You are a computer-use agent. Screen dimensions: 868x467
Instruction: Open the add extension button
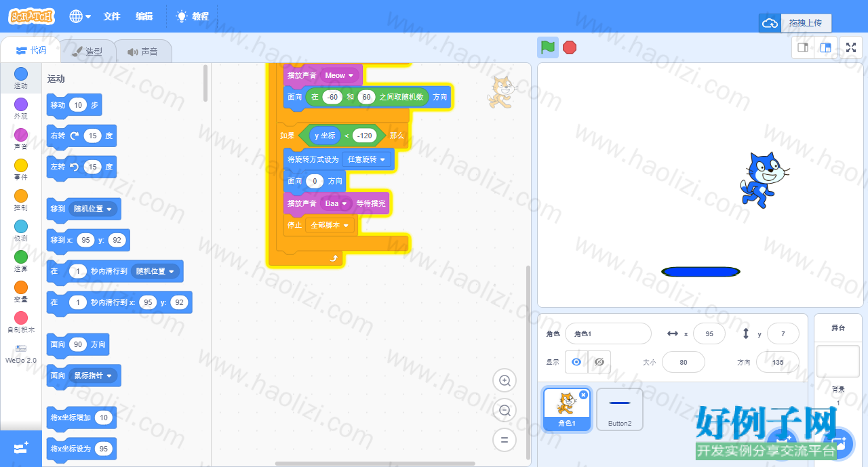[21, 448]
